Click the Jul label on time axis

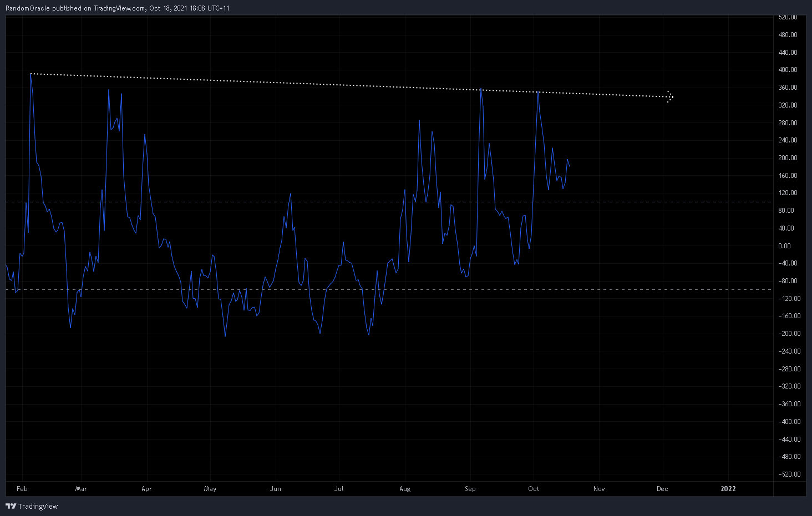[x=339, y=489]
